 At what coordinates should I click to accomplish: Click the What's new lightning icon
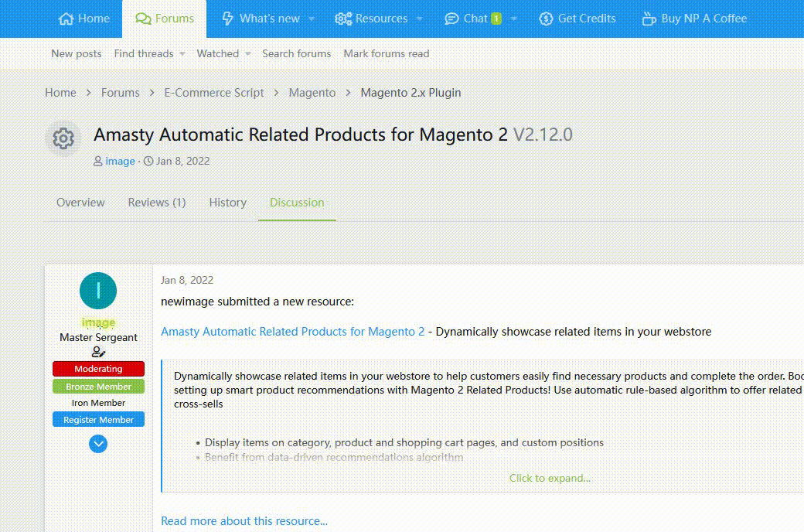pyautogui.click(x=228, y=19)
